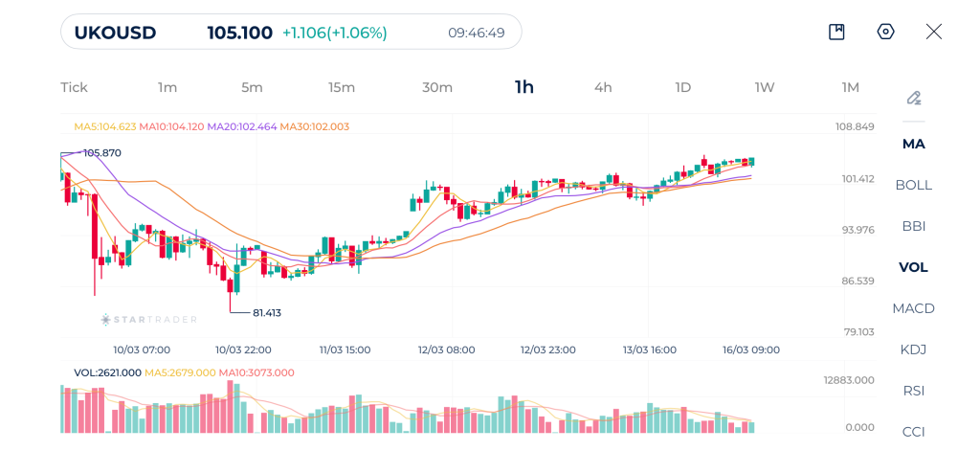The image size is (980, 451).
Task: Select the BBI indicator
Action: (913, 226)
